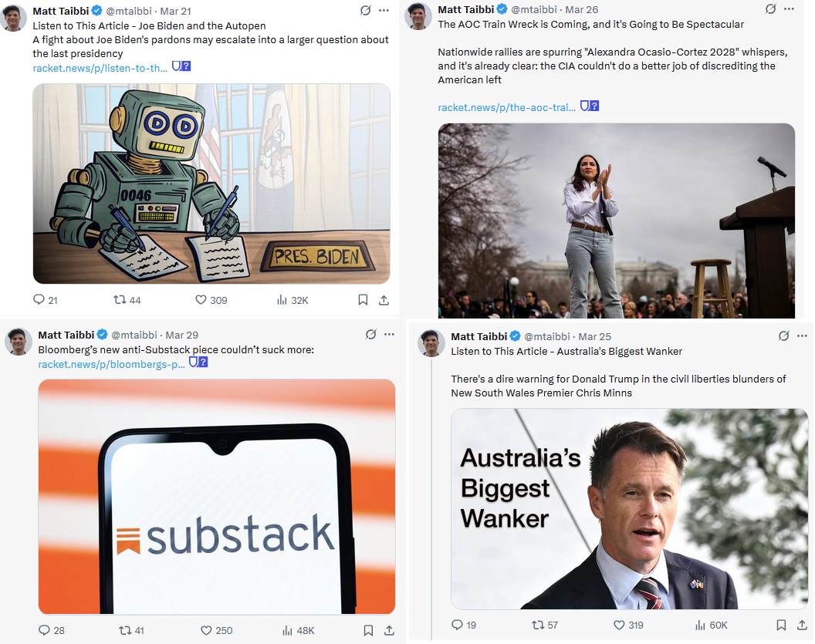Bookmark the Mar 21 Autopen tweet

coord(363,300)
